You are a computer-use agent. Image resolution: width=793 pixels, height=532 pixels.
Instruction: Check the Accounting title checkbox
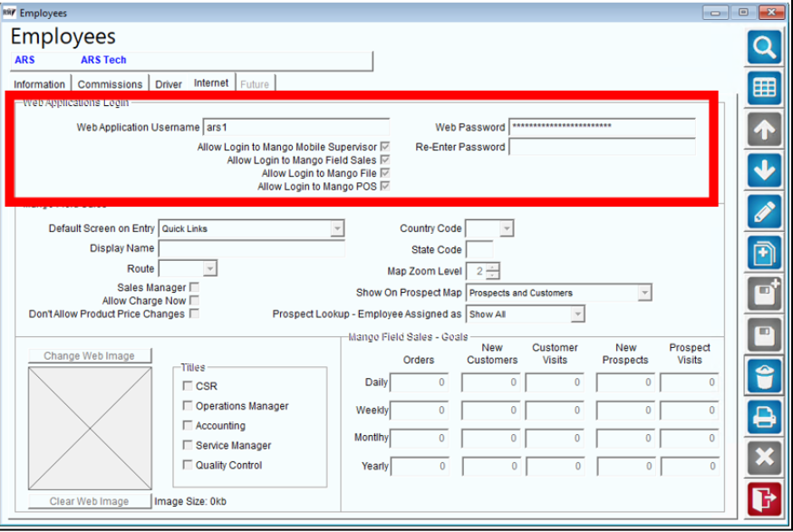coord(188,425)
